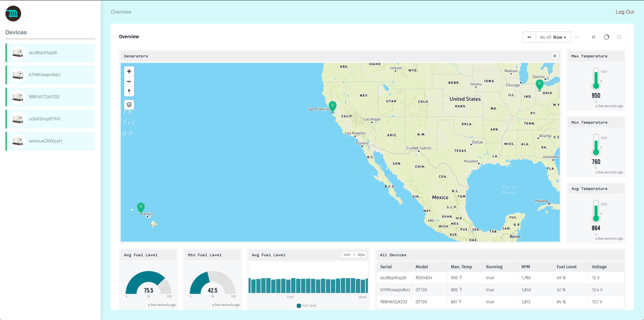This screenshot has height=320, width=644.
Task: Click the app logo in the sidebar
Action: (x=13, y=13)
